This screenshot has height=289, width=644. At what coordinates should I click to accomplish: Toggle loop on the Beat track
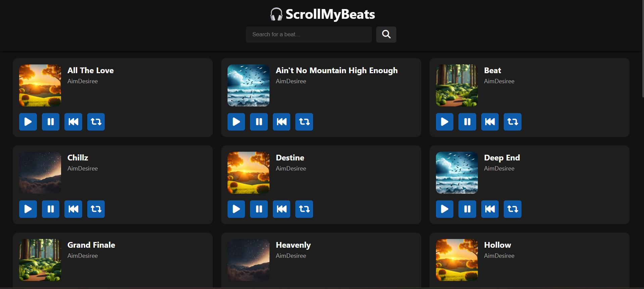coord(512,122)
